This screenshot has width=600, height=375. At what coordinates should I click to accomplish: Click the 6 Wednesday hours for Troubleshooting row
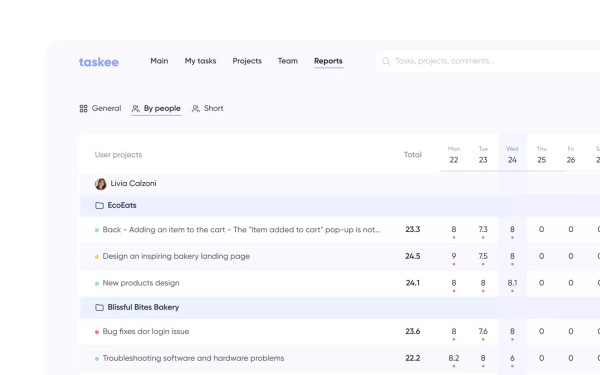point(512,358)
